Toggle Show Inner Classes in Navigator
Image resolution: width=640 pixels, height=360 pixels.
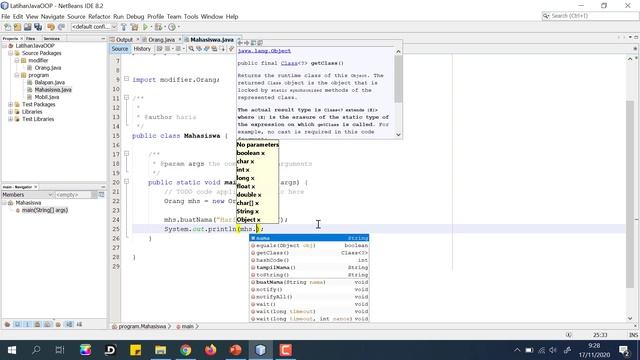(47, 324)
